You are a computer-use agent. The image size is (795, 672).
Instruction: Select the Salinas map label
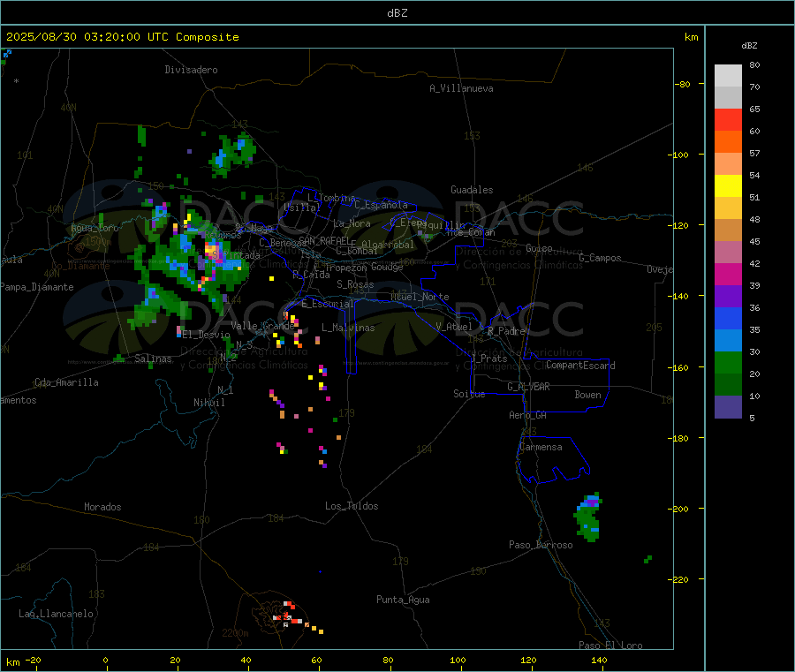click(153, 359)
